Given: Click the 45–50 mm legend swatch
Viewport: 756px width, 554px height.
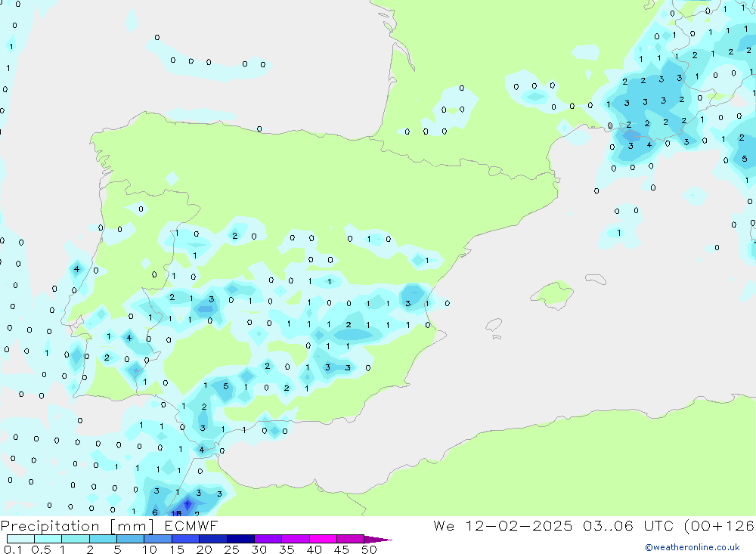Looking at the screenshot, I should coord(351,539).
